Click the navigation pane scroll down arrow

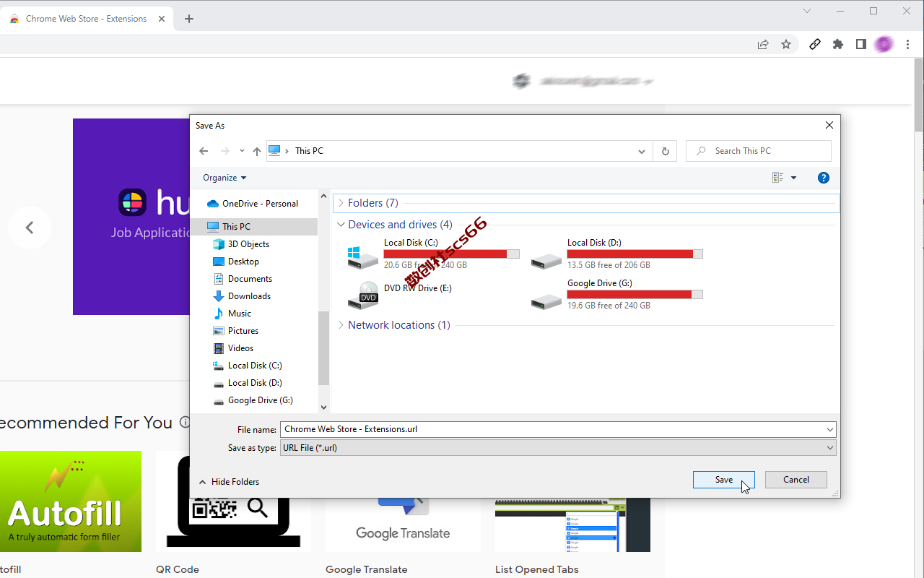(323, 407)
